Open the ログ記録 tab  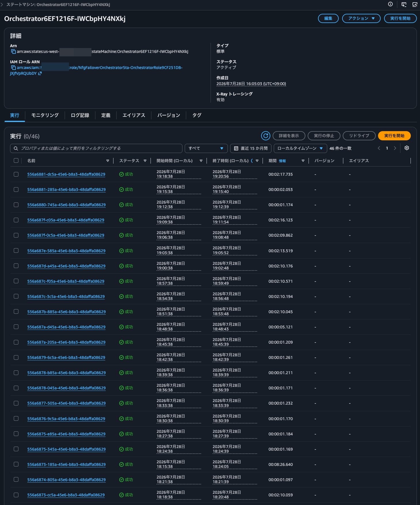pos(80,115)
